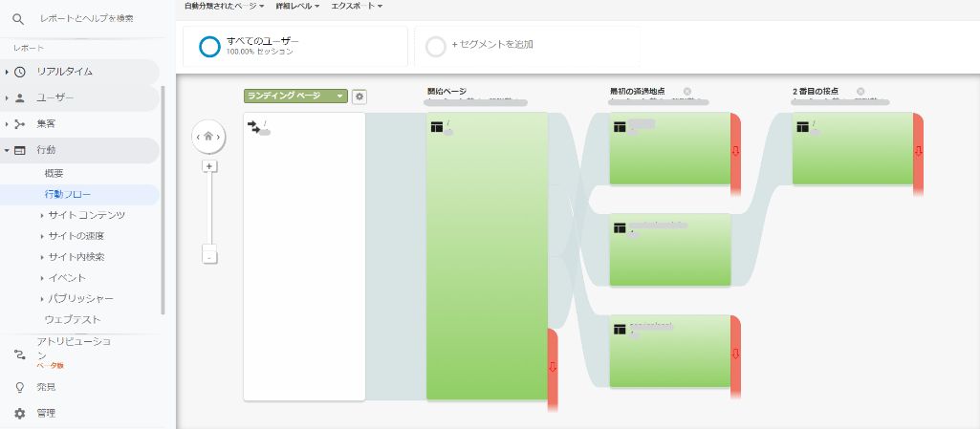980x429 pixels.
Task: Remove the 最初の通過地点 step column
Action: pos(687,91)
